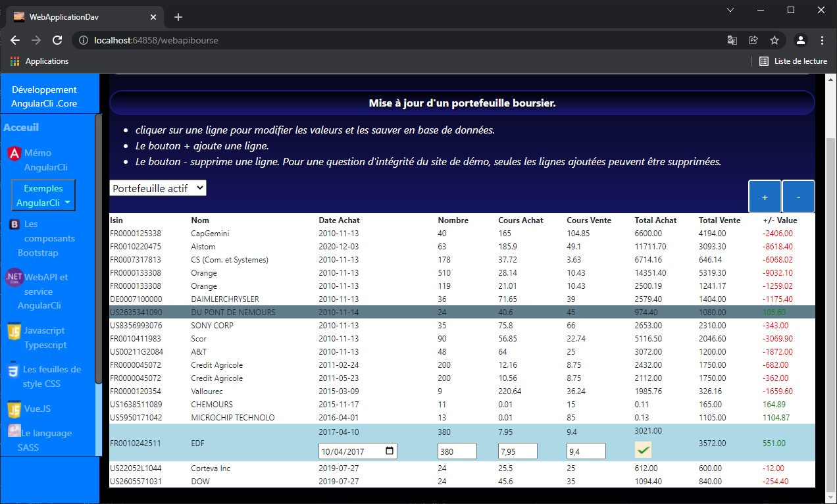Screen dimensions: 837x504
Task: Open the Liste de lecture reading list
Action: [793, 61]
